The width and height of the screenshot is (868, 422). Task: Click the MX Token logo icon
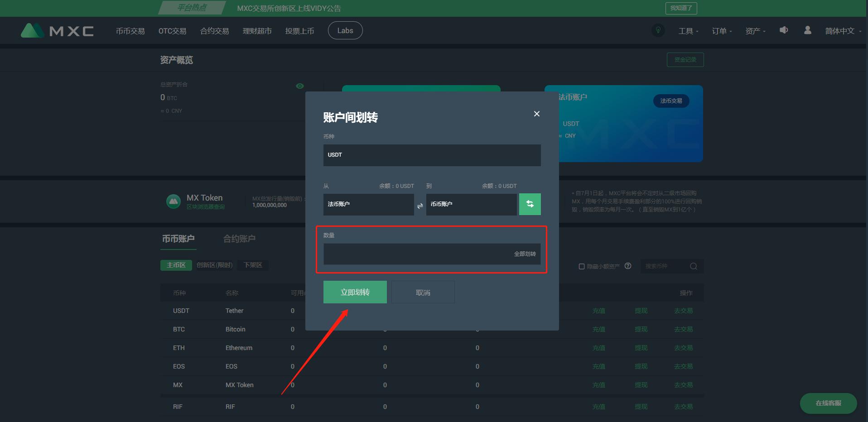click(x=174, y=201)
